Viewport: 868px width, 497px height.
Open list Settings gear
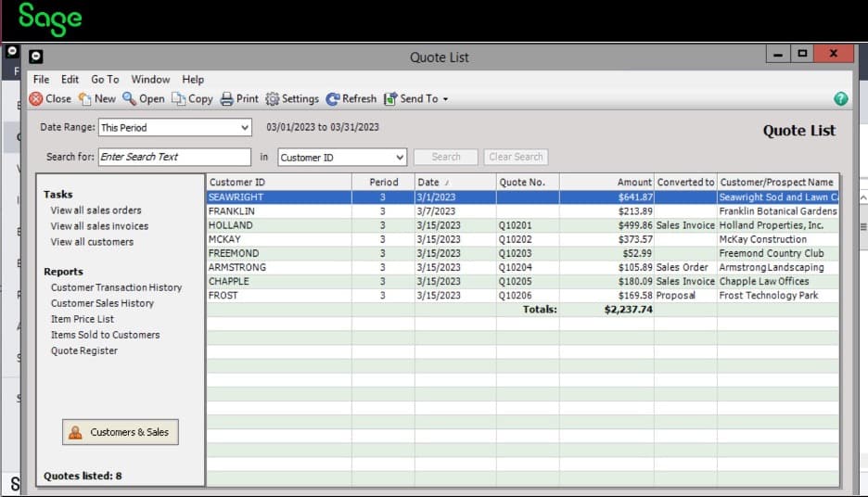pyautogui.click(x=272, y=99)
